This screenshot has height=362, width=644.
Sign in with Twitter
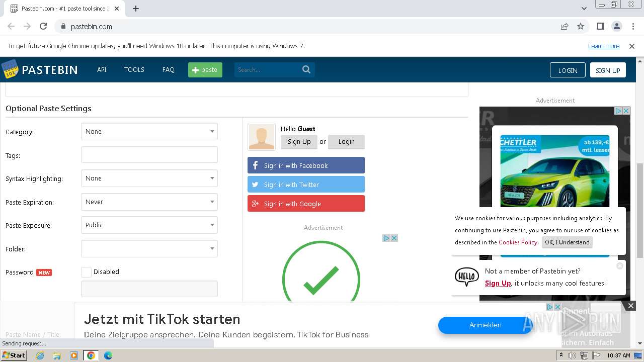[x=306, y=185]
